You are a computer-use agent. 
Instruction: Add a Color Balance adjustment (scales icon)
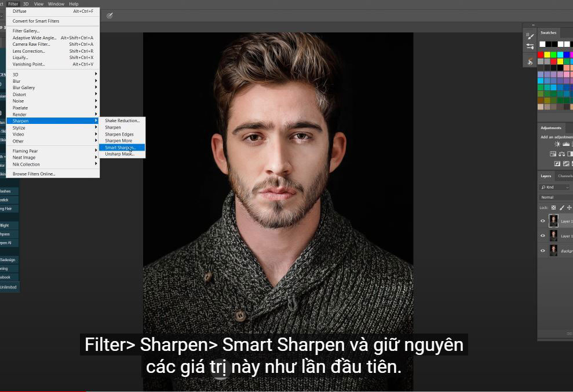[561, 154]
